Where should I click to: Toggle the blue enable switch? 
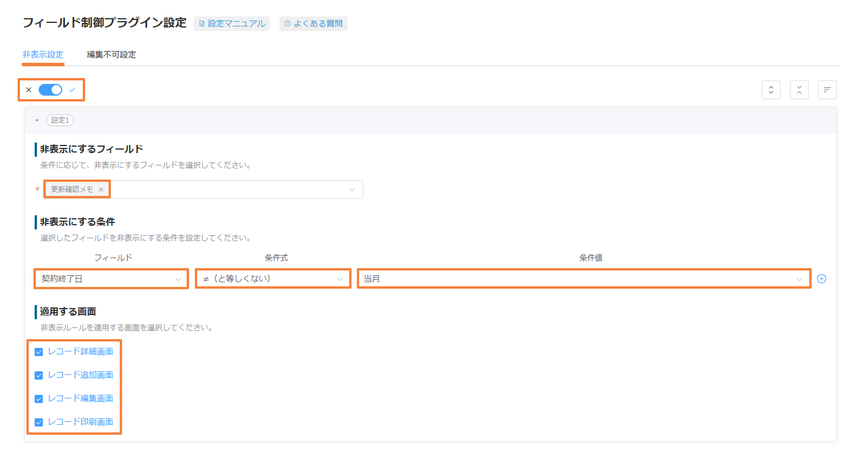pos(50,90)
